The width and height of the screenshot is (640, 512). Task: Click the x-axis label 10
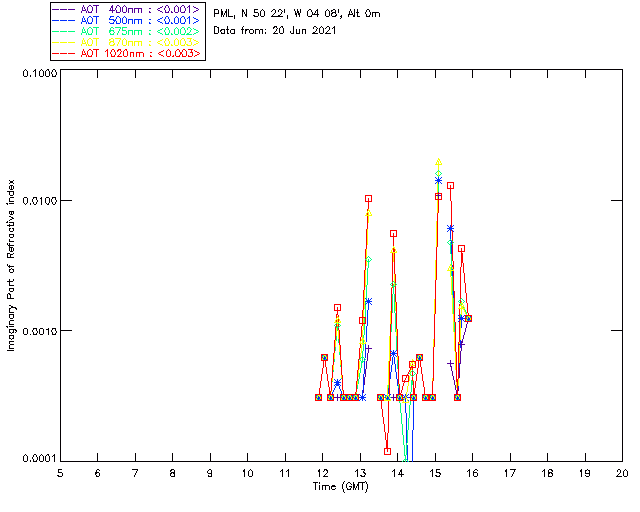point(247,473)
